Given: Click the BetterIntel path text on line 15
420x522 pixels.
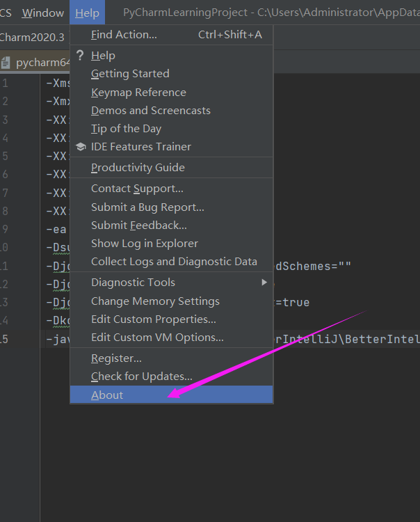Looking at the screenshot, I should (382, 339).
